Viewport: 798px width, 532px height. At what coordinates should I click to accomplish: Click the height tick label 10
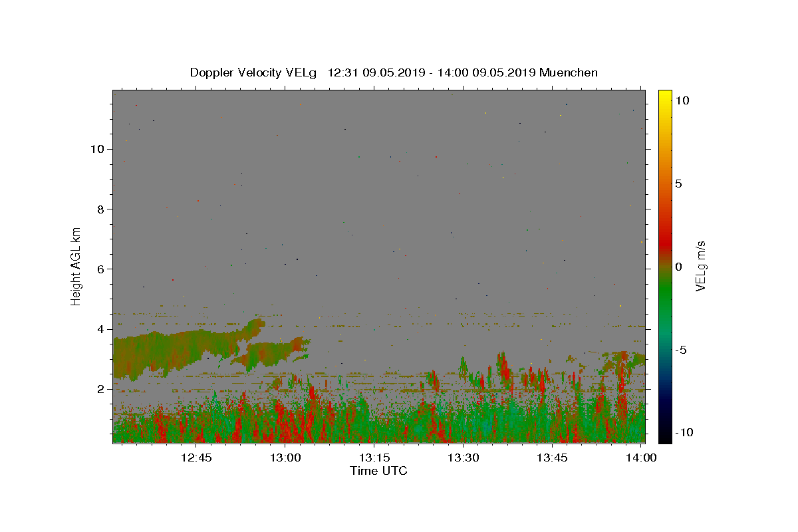point(98,149)
